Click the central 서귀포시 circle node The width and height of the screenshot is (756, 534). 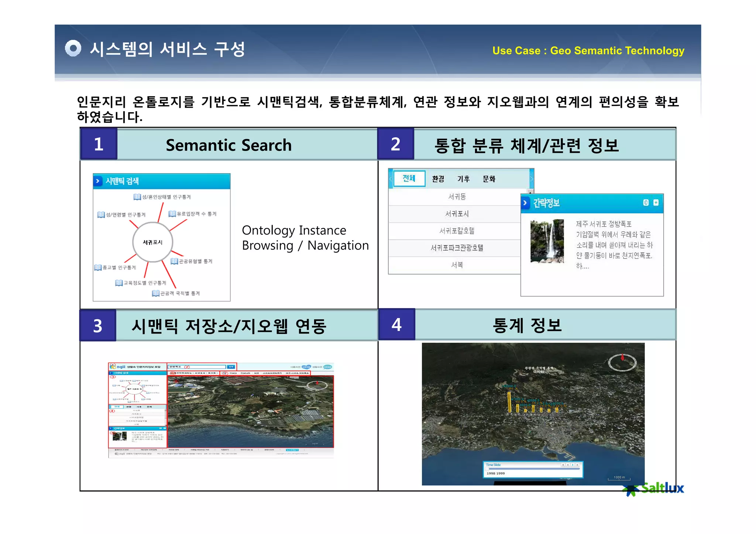coord(153,242)
